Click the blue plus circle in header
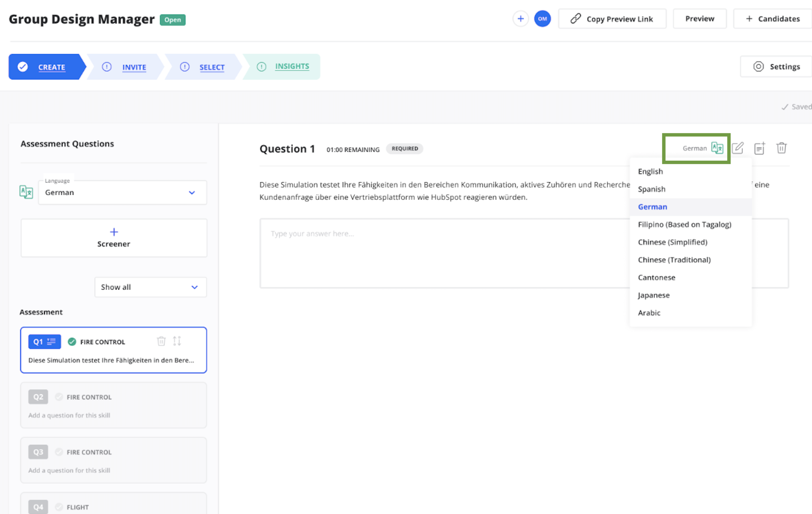This screenshot has height=514, width=812. coord(520,19)
